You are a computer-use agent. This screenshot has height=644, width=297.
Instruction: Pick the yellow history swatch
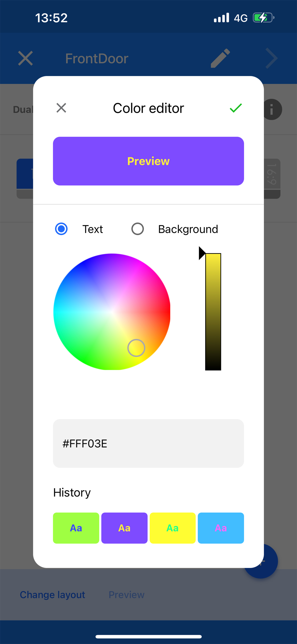172,528
